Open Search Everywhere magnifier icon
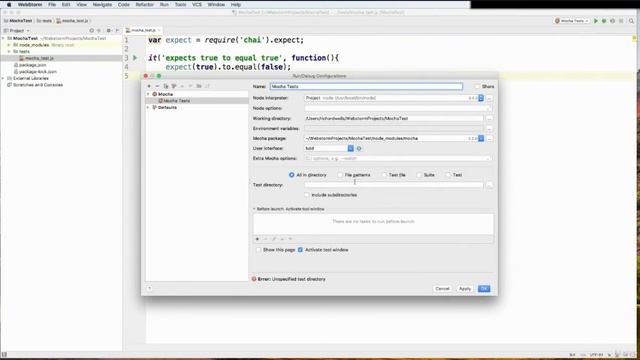 pos(631,21)
